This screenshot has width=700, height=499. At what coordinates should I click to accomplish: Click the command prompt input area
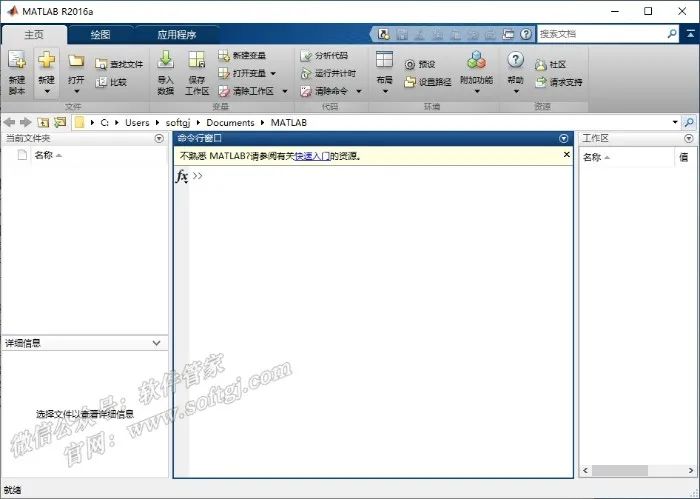[382, 176]
